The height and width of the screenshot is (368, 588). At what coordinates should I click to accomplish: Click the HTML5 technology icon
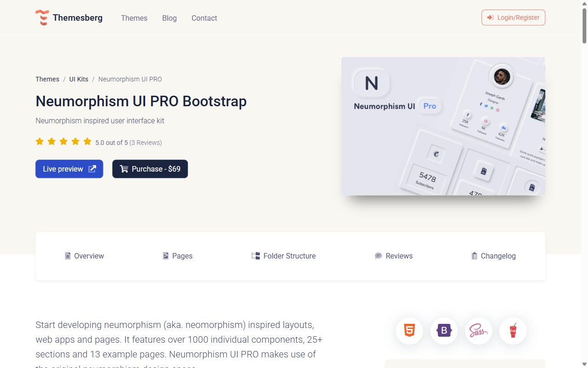[x=409, y=331]
